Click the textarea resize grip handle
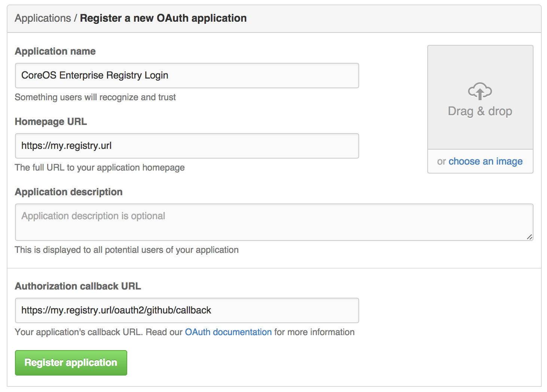547x392 pixels. [x=530, y=236]
